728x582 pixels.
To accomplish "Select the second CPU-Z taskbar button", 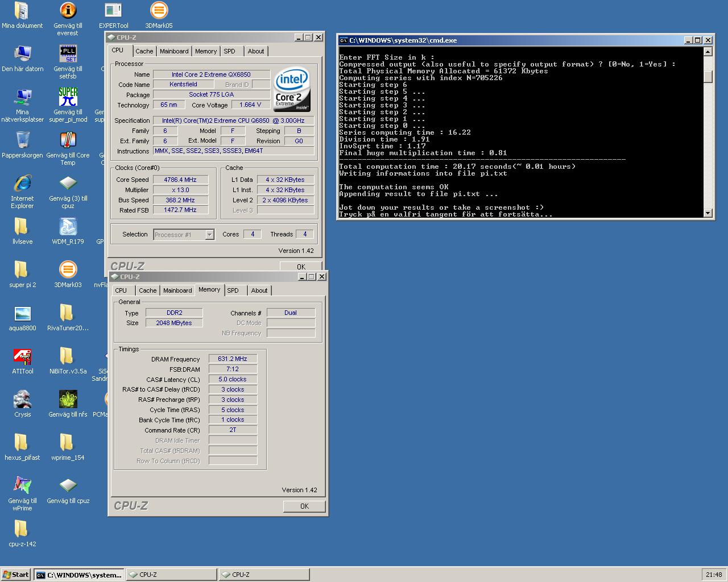I will pos(264,575).
